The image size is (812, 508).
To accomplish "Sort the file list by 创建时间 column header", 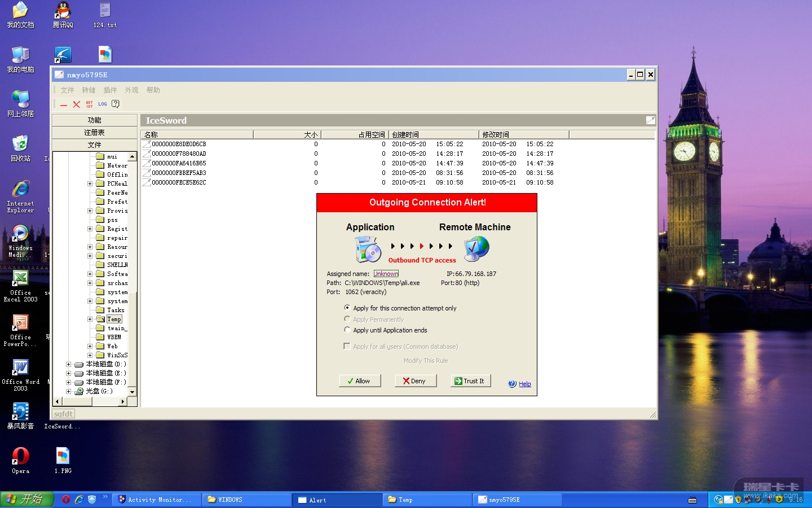I will [x=434, y=134].
